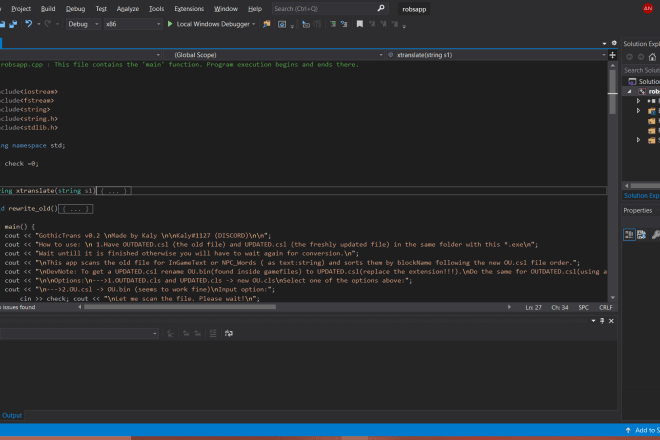This screenshot has height=440, width=660.
Task: Click the red user account avatar
Action: pos(648,8)
